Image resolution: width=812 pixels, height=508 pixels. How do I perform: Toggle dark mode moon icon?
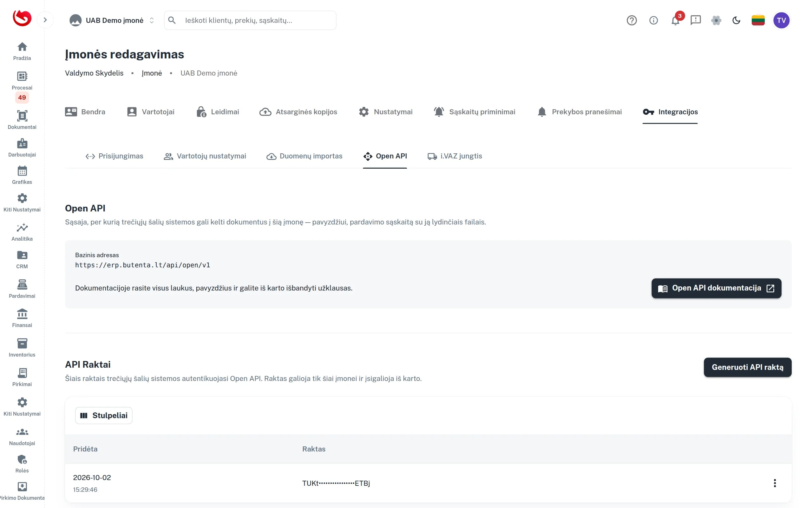736,20
